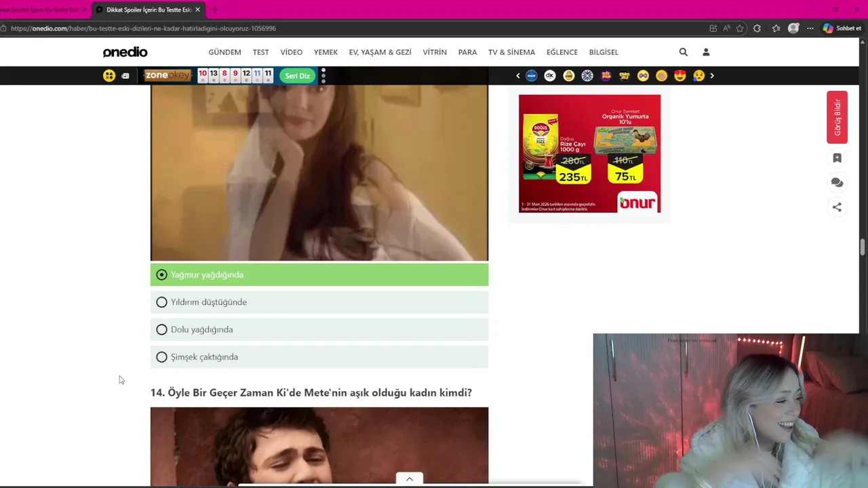Open the user profile icon in Onedio header
The height and width of the screenshot is (488, 868).
[706, 52]
